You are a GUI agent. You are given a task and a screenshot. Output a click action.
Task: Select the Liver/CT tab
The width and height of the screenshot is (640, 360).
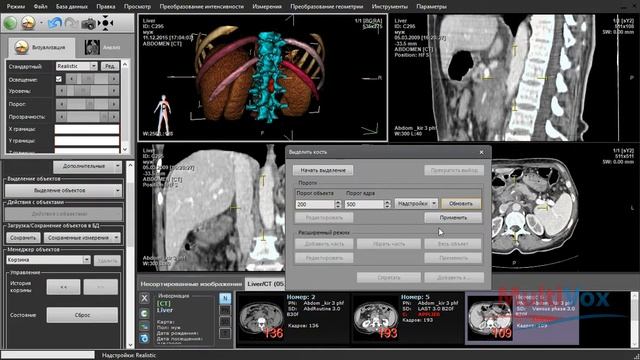[265, 284]
